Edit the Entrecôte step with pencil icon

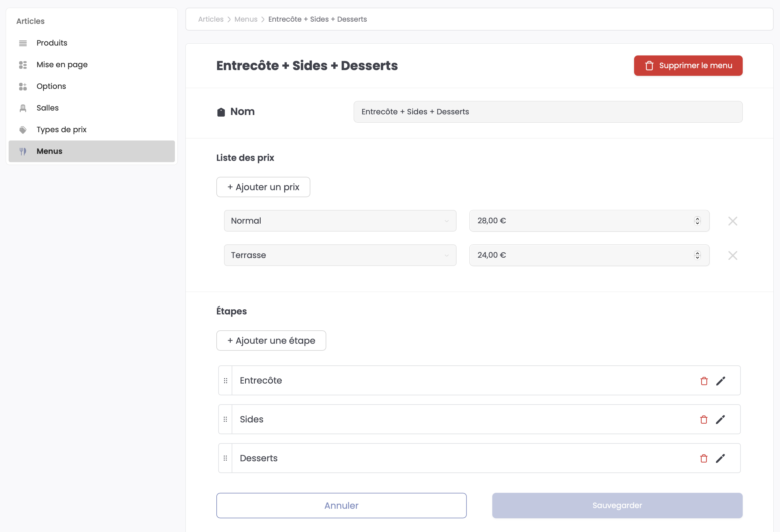click(x=720, y=381)
